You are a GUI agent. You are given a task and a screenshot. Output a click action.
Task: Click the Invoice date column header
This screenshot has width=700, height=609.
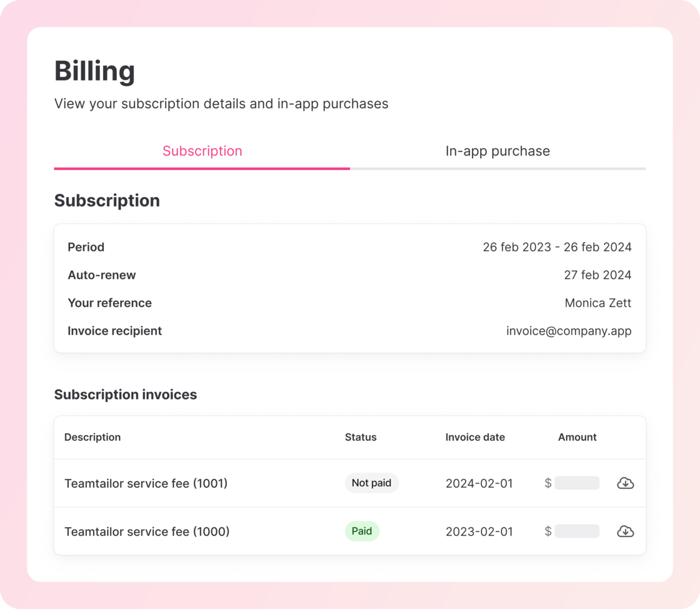(475, 437)
